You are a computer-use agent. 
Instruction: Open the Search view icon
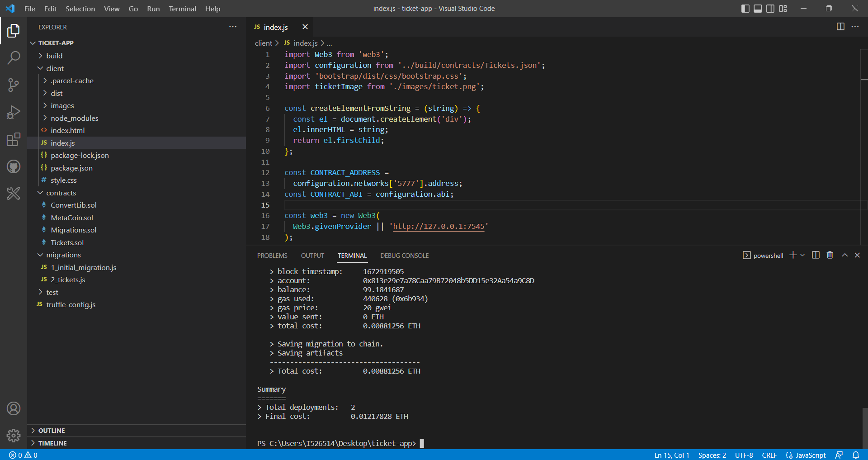coord(14,57)
